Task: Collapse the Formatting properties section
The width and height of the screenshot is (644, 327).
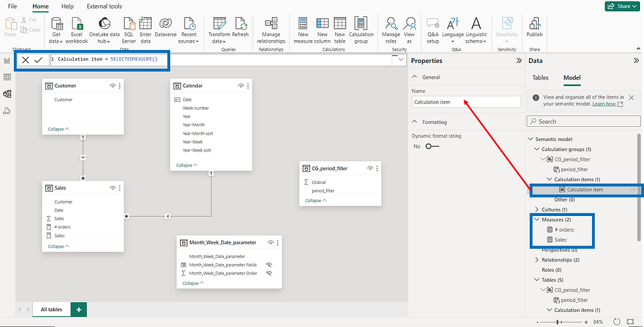Action: (x=415, y=122)
